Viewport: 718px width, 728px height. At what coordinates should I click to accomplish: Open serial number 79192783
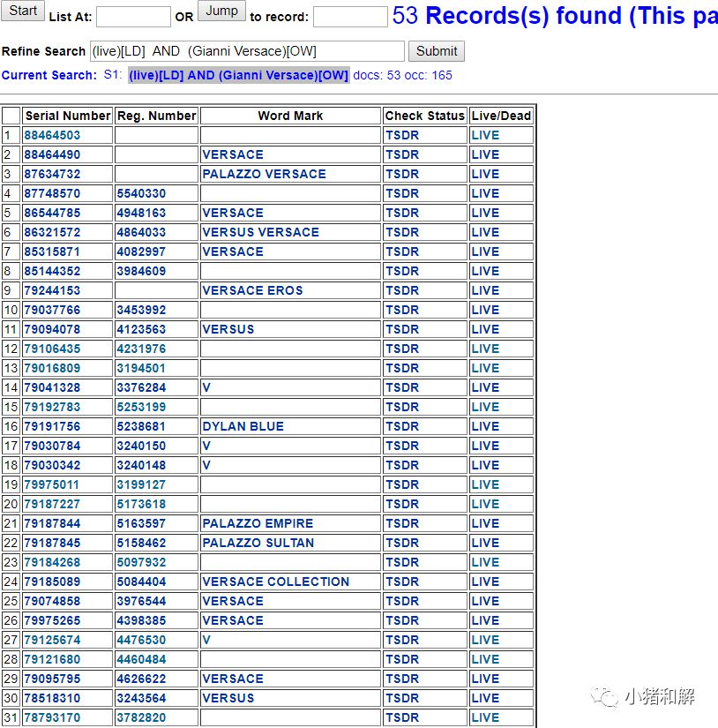click(x=52, y=407)
